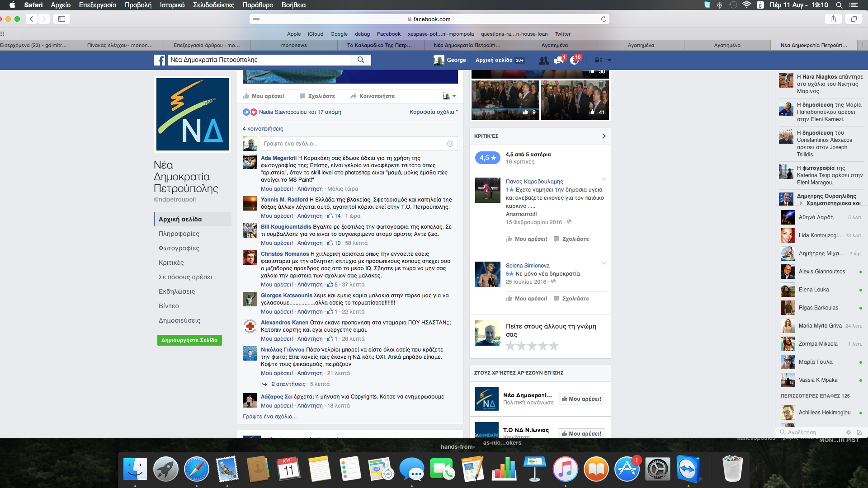Reload the page in Safari address bar

(x=604, y=19)
